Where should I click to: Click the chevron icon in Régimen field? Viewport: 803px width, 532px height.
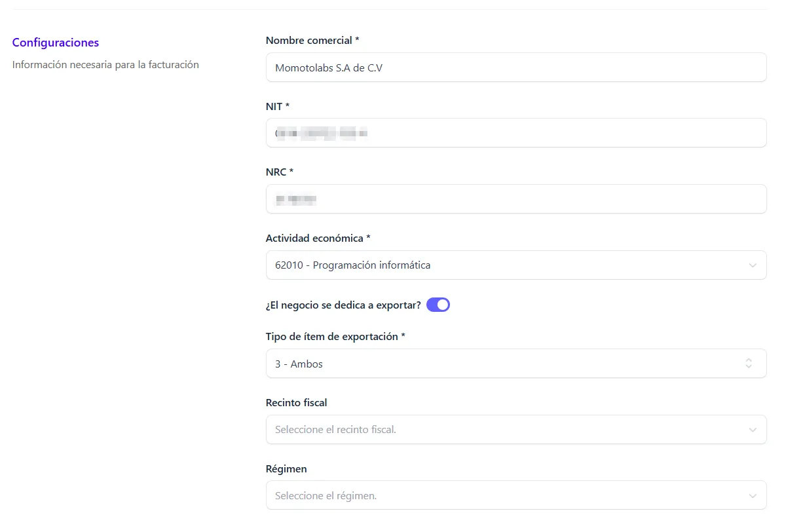[753, 496]
